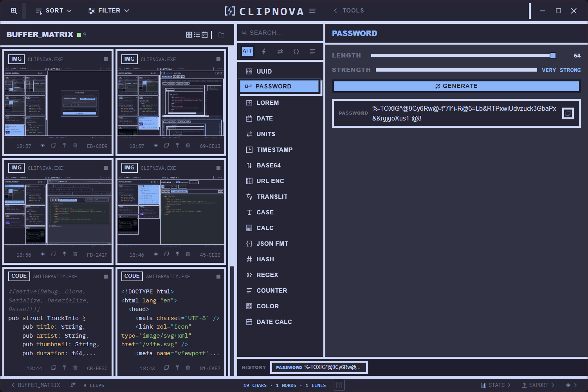Open the URL ENC tool
Screen dimensions: 588x392
(280, 181)
